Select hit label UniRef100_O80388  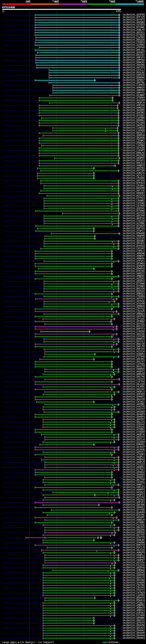click(134, 580)
